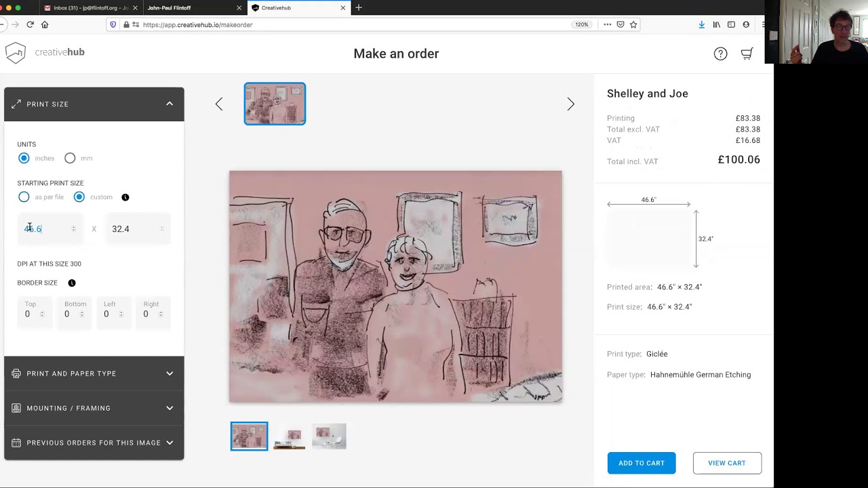
Task: Select the third room mockup thumbnail
Action: coord(329,436)
